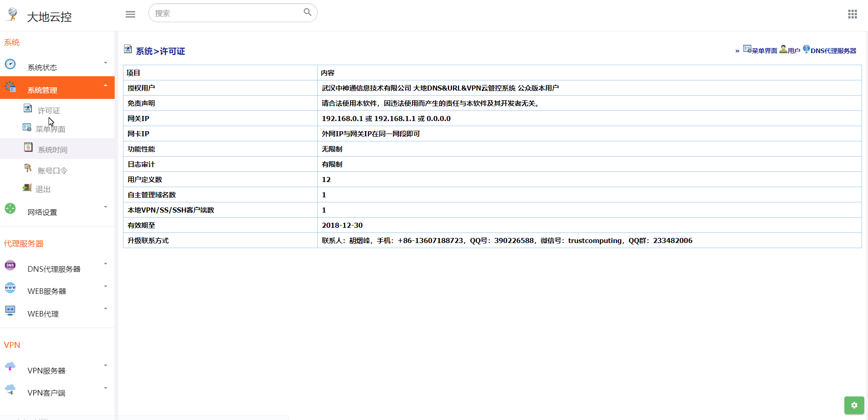Click the 系统>许可证 page heading
868x420 pixels.
(160, 51)
